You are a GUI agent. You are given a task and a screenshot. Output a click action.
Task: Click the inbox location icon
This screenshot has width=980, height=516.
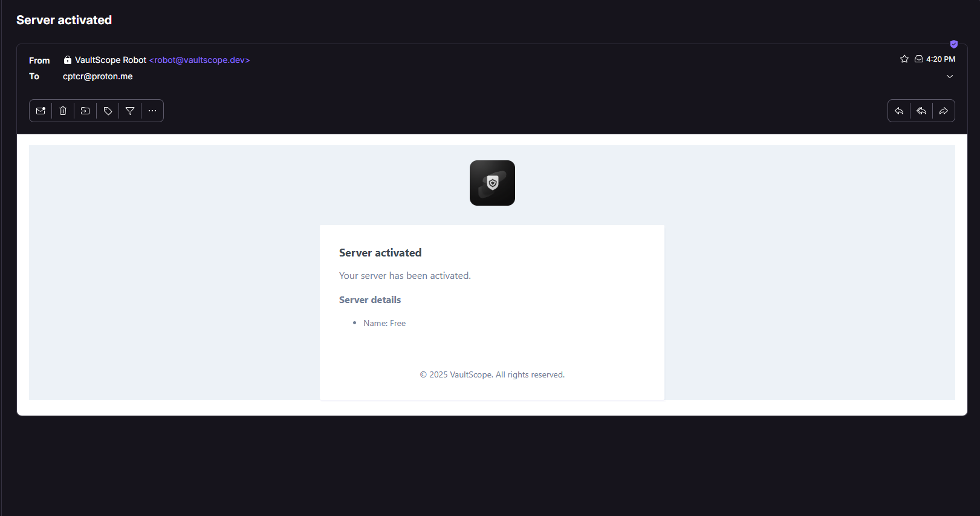click(x=919, y=59)
